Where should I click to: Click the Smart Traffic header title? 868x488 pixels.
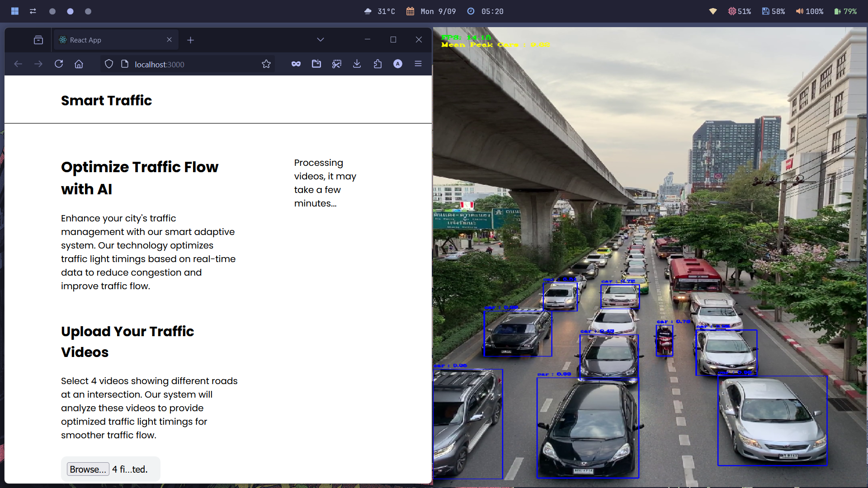[106, 100]
